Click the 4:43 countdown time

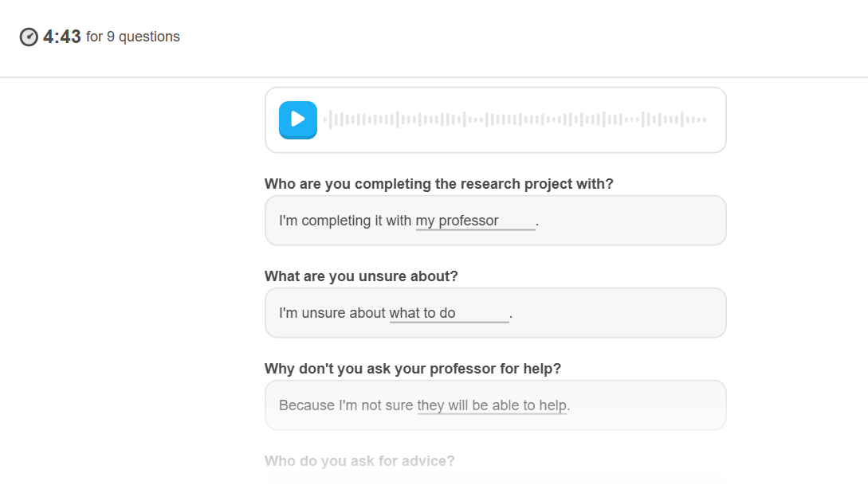[62, 37]
